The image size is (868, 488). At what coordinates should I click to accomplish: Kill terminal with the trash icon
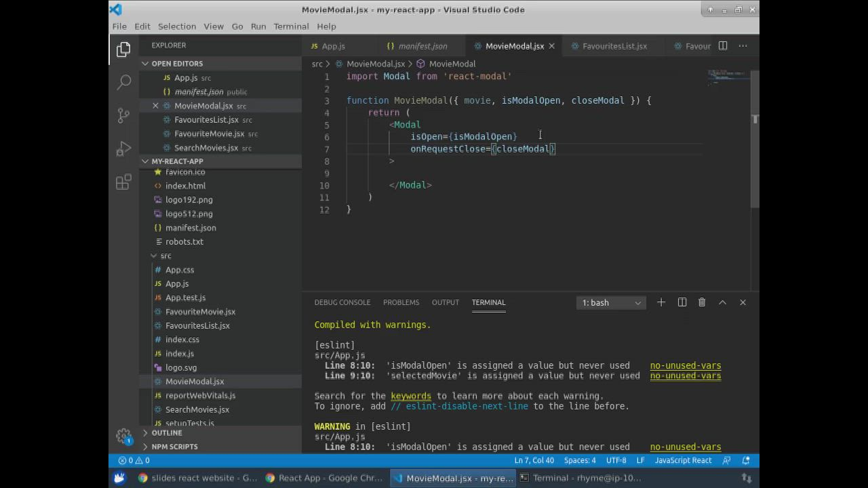tap(702, 302)
